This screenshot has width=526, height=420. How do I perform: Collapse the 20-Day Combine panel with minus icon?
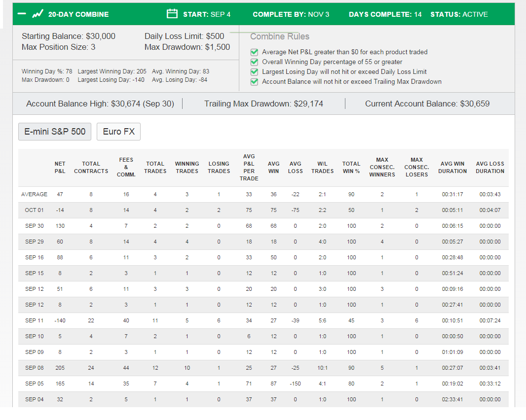22,14
